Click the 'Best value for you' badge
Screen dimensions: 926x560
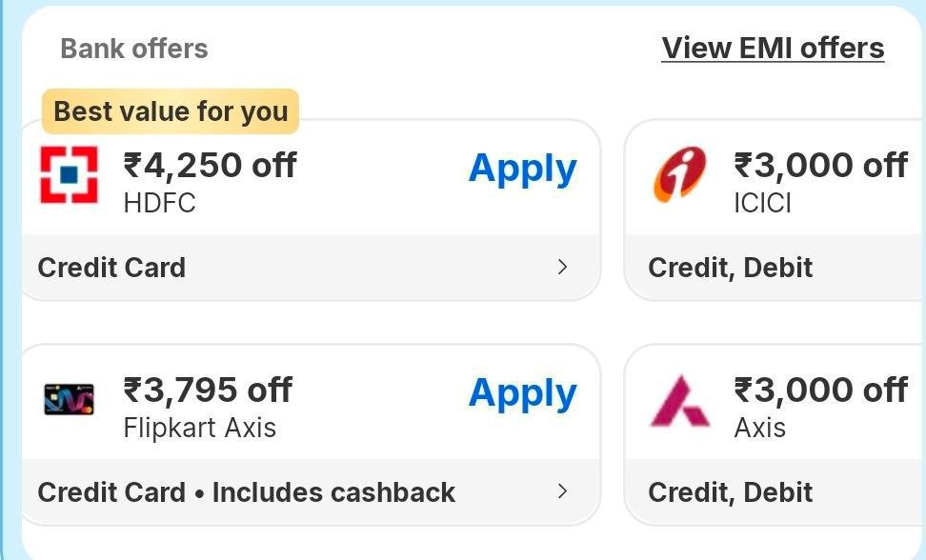click(171, 111)
